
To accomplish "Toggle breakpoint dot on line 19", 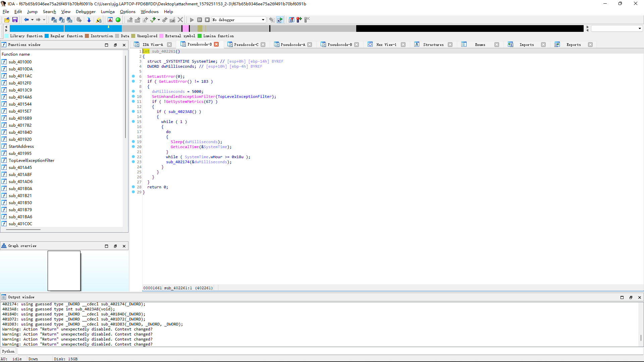I will click(x=133, y=142).
